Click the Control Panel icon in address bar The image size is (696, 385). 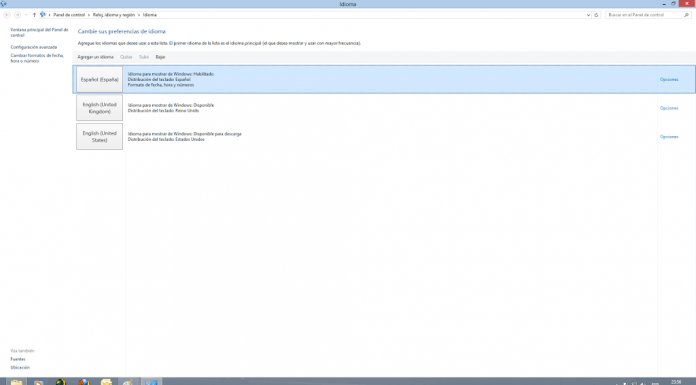pos(43,15)
